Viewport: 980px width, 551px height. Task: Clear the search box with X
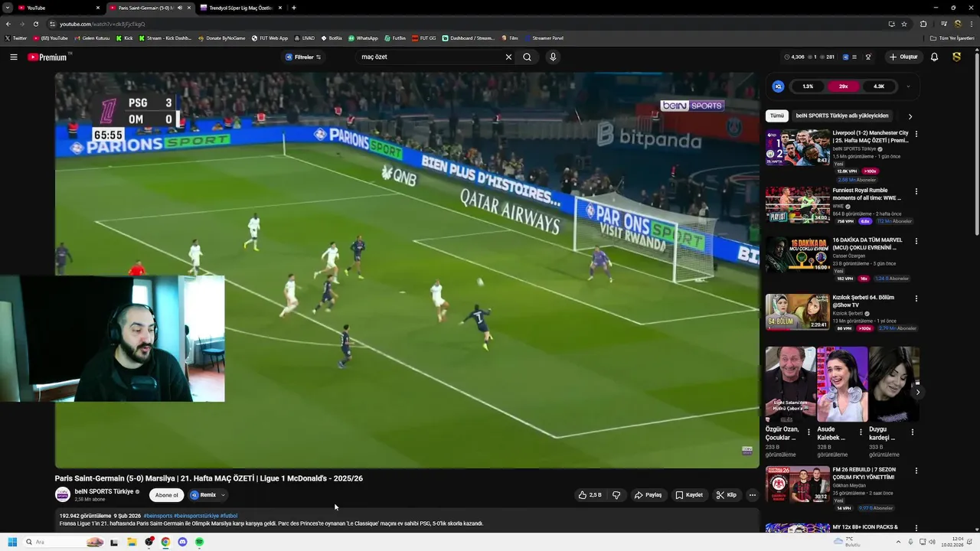coord(508,57)
